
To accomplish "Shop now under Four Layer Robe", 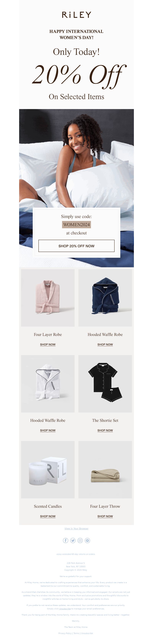I will [48, 345].
